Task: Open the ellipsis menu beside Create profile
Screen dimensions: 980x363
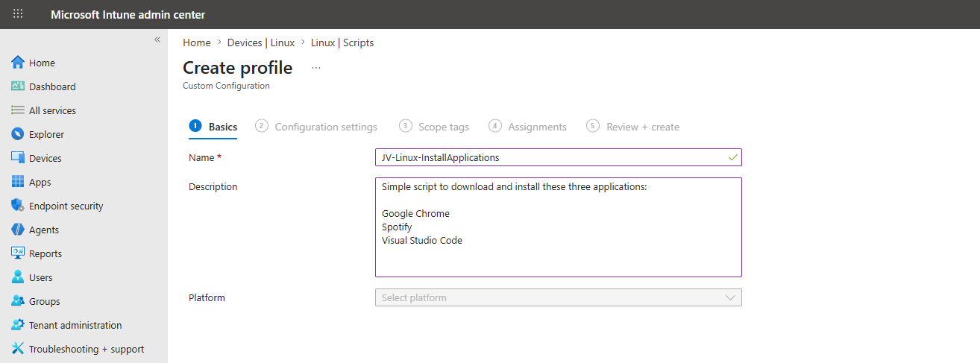Action: 316,68
